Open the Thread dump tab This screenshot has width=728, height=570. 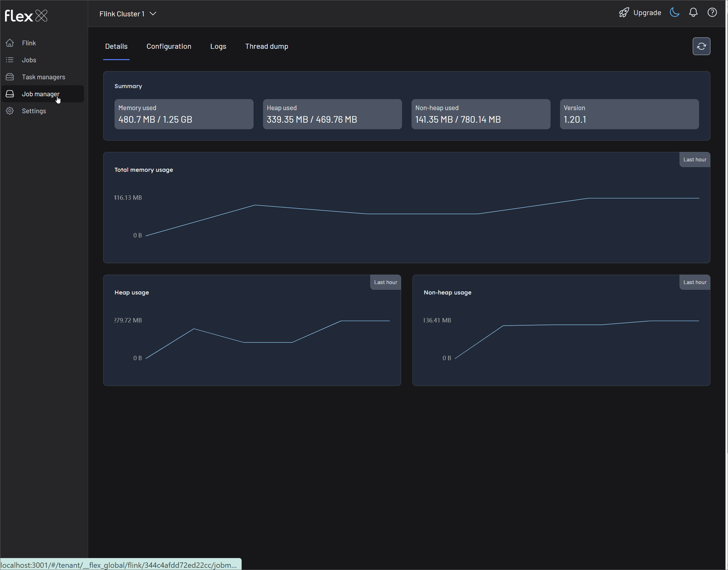coord(267,46)
